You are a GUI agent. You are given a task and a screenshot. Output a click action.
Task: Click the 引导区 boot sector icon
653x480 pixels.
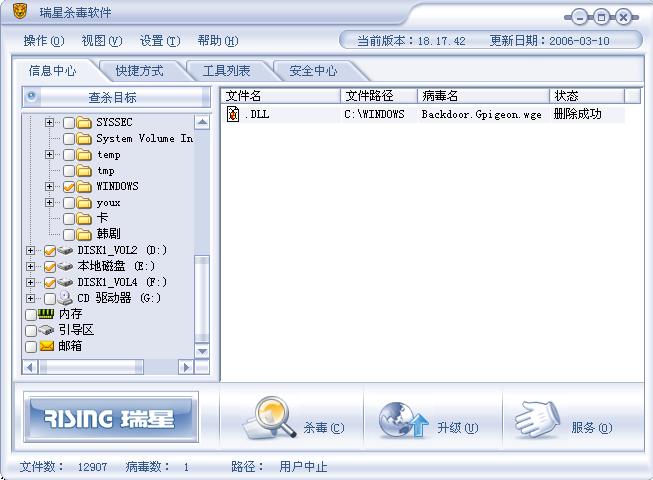click(x=46, y=330)
